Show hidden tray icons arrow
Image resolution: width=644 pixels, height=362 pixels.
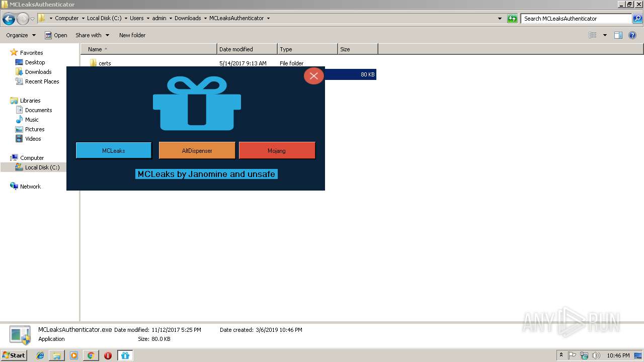click(561, 355)
